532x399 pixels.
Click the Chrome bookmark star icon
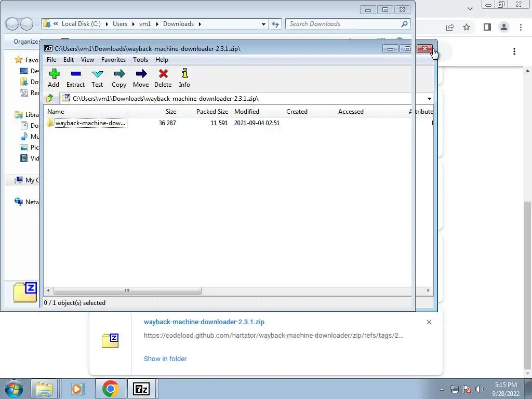pos(467,27)
